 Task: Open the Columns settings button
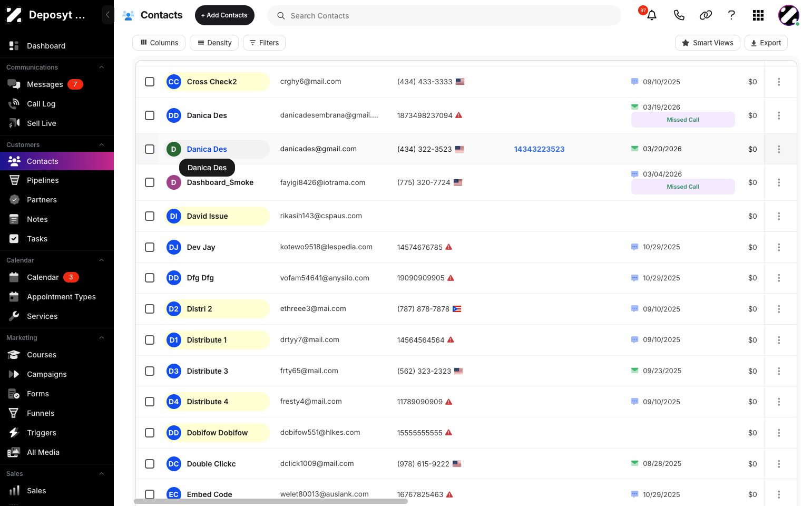coord(159,43)
